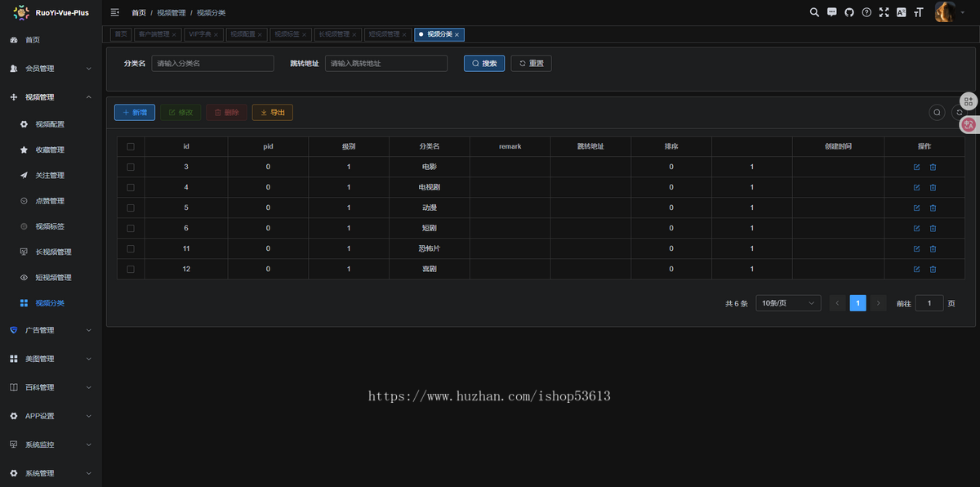Viewport: 980px width, 487px height.
Task: Edit the 喜剧 row with pencil icon
Action: click(x=916, y=269)
